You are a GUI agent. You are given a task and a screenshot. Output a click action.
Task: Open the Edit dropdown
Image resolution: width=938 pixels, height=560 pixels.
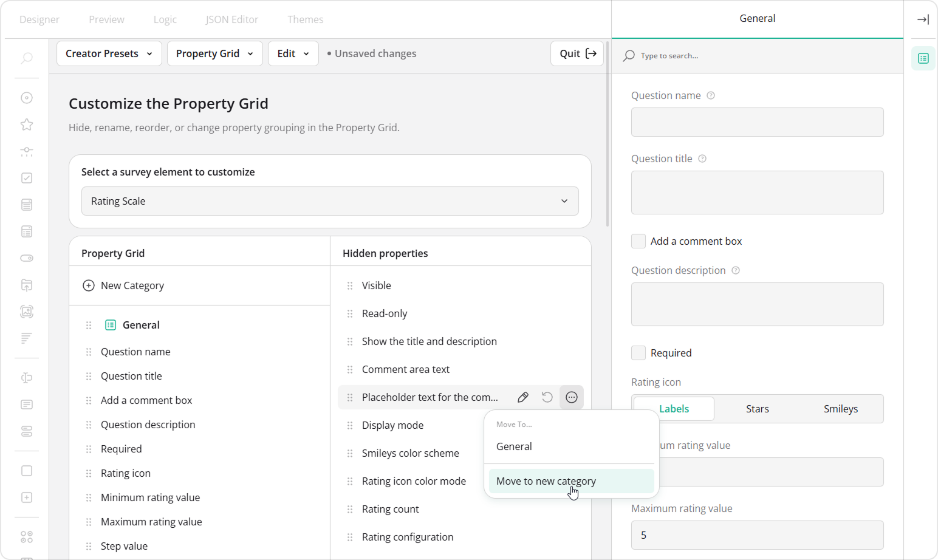[293, 53]
